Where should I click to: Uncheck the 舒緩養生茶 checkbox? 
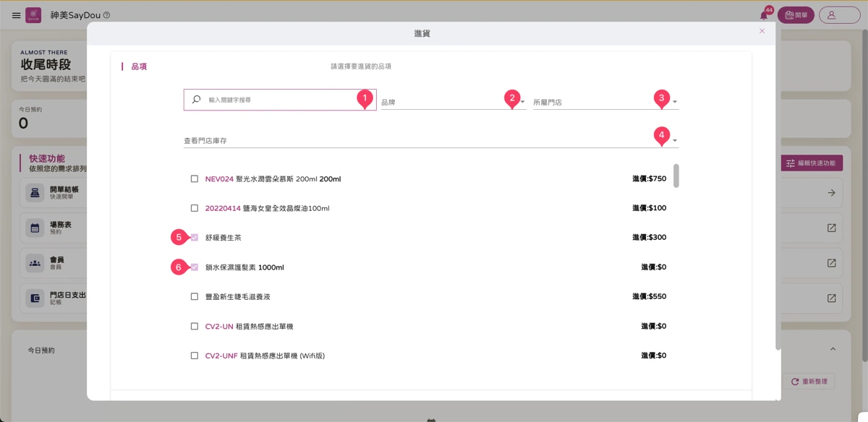(195, 238)
